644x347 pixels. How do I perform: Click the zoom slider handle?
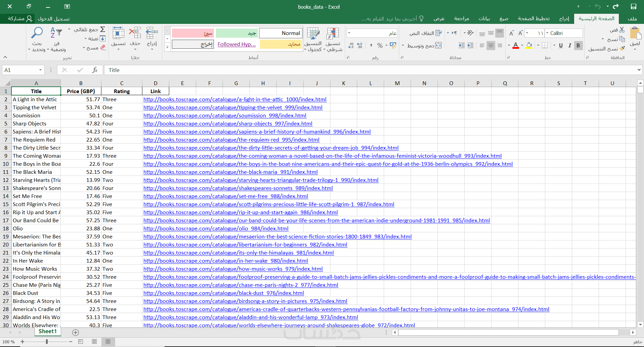47,342
